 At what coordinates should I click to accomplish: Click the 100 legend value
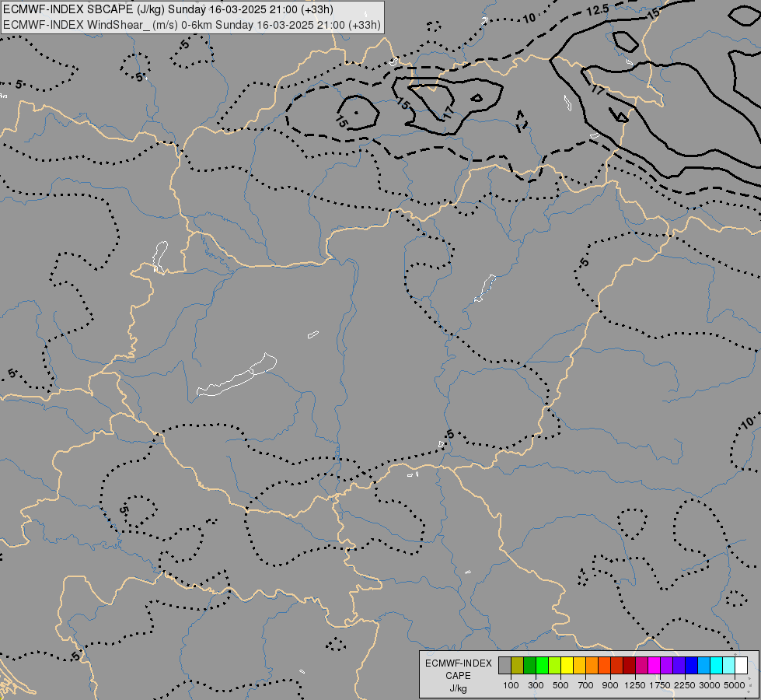point(511,685)
